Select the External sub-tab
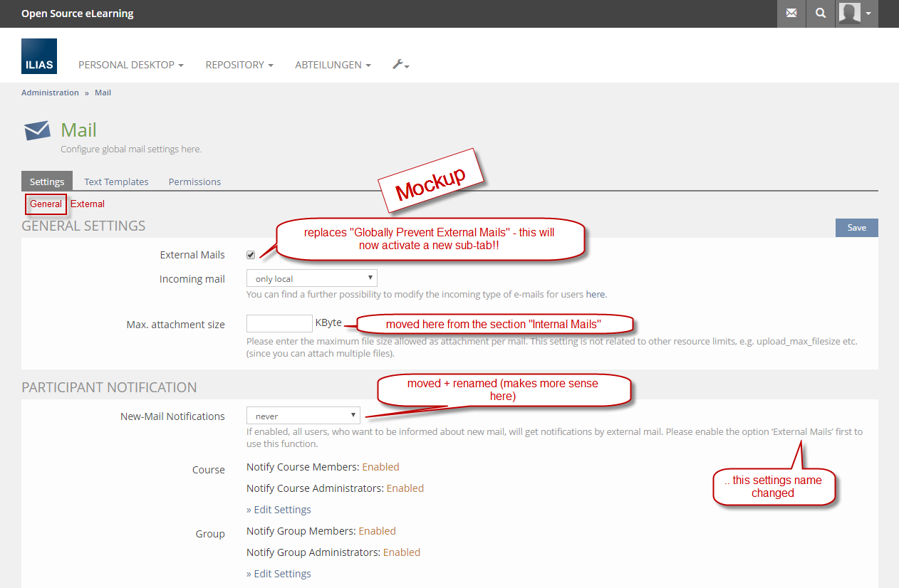899x588 pixels. coord(88,204)
